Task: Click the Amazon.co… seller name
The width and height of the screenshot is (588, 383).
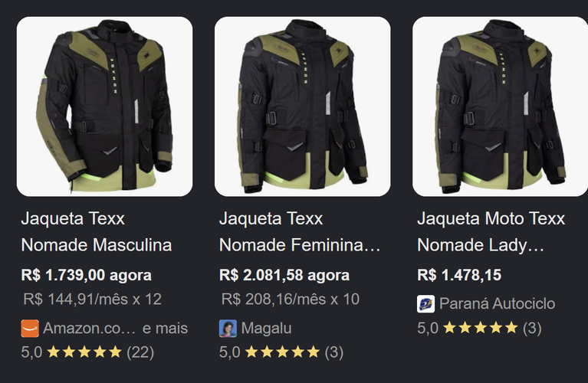Action: [89, 329]
